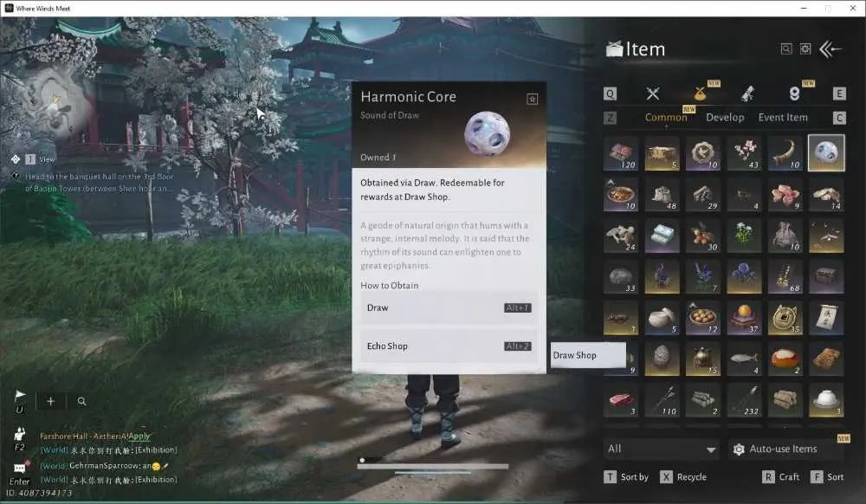Open the search icon in the Item panel header
The image size is (866, 504).
click(786, 49)
